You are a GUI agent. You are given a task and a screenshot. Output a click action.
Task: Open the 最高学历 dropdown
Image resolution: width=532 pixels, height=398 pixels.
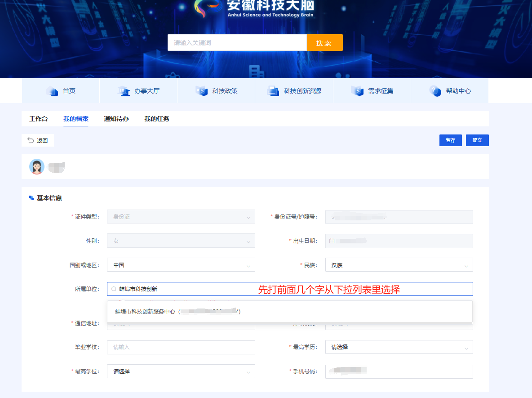tap(399, 347)
